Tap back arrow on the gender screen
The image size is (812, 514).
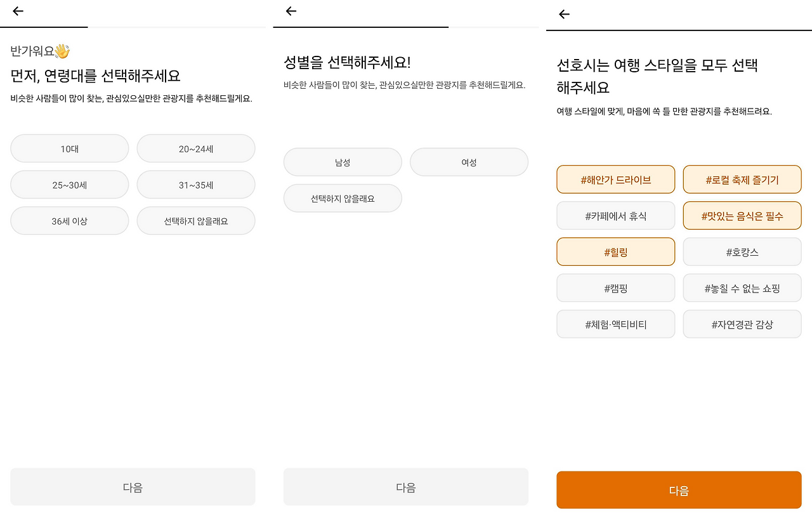[x=291, y=11]
